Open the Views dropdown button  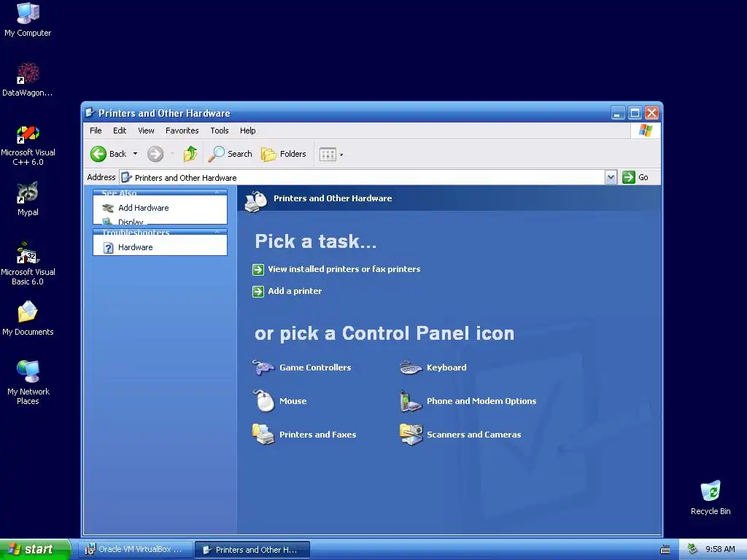point(331,155)
